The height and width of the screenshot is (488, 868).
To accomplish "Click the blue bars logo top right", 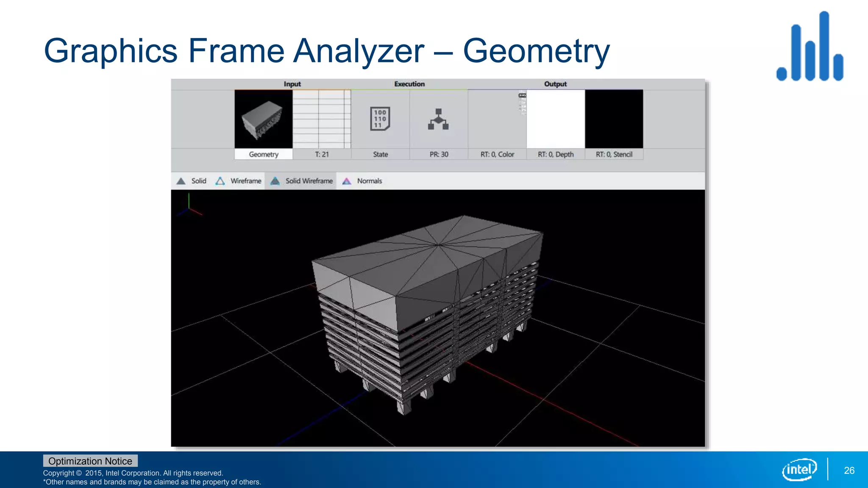I will coord(810,46).
